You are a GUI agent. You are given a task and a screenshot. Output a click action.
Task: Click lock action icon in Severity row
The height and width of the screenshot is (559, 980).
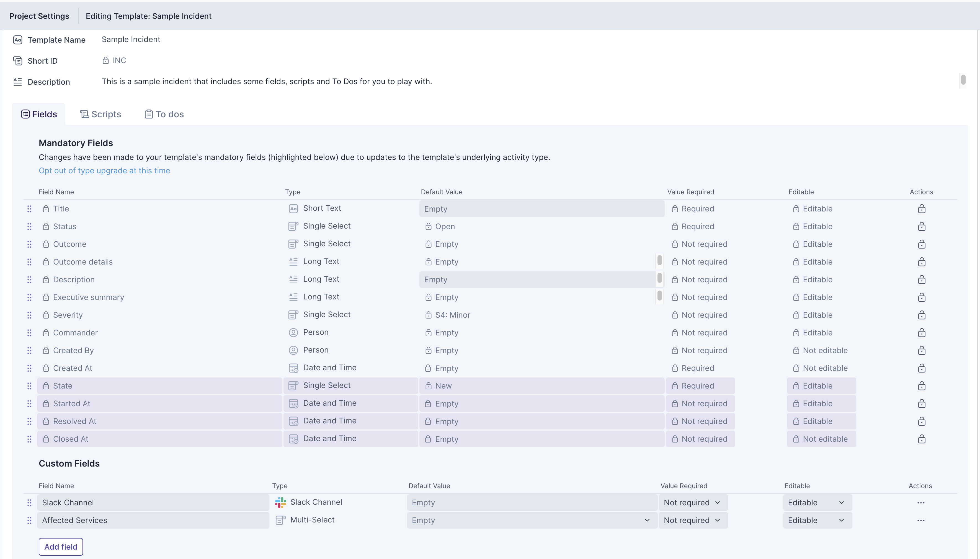point(922,315)
